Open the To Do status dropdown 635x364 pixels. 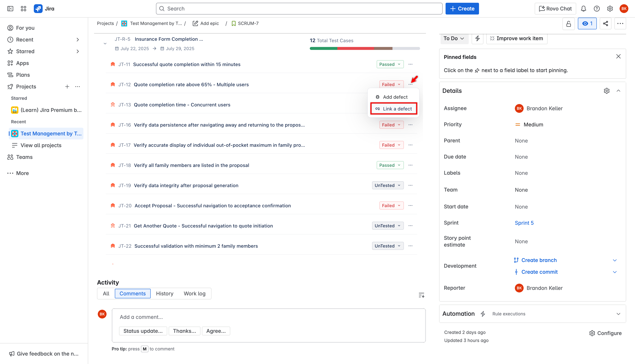point(453,38)
